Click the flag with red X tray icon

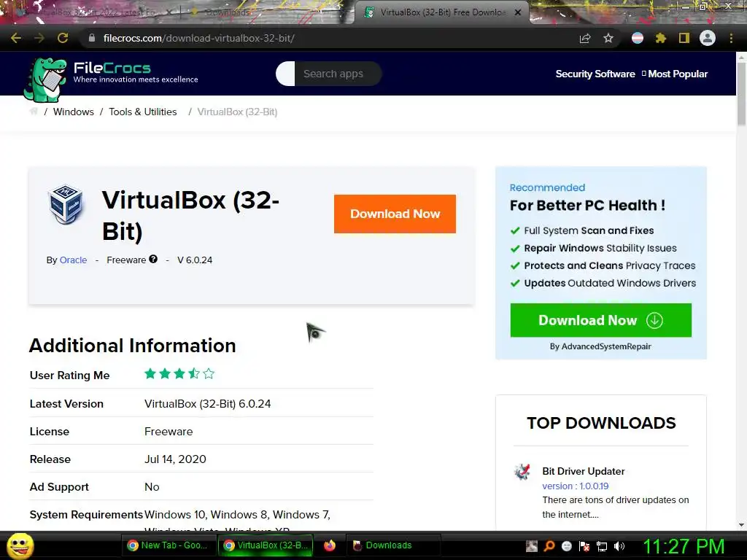click(584, 546)
